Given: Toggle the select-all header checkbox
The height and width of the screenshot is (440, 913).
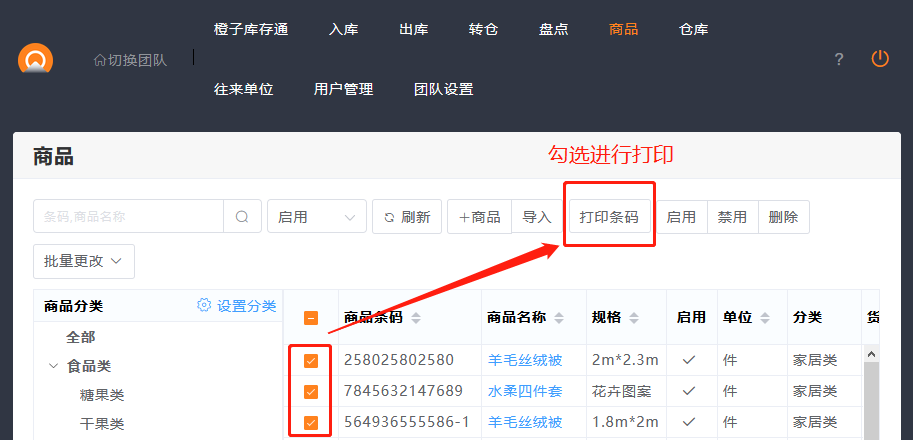Looking at the screenshot, I should pyautogui.click(x=311, y=318).
